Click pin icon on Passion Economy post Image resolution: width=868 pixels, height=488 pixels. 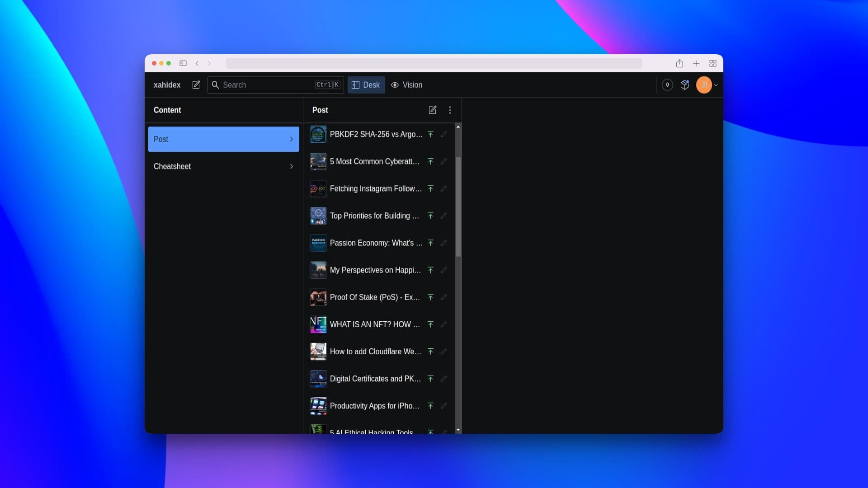click(430, 243)
